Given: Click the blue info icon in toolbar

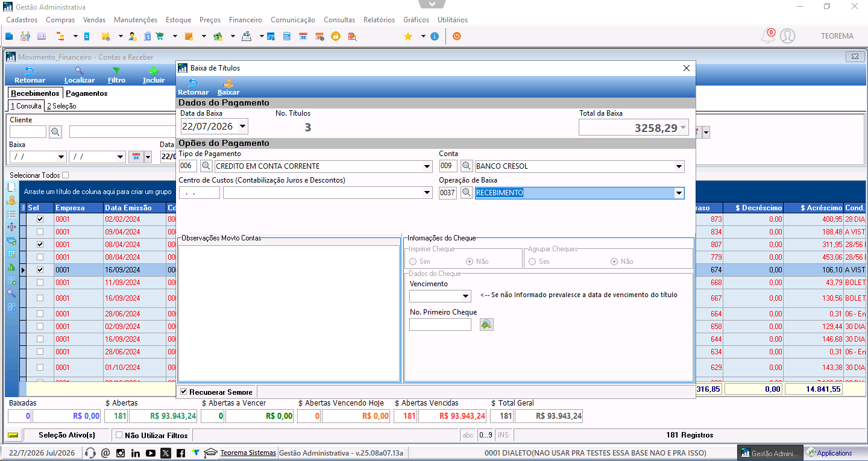Looking at the screenshot, I should click(x=435, y=36).
